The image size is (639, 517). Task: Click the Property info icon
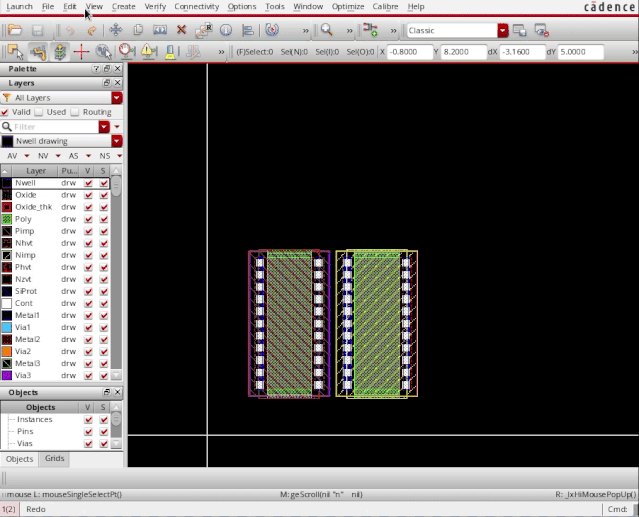[x=225, y=30]
